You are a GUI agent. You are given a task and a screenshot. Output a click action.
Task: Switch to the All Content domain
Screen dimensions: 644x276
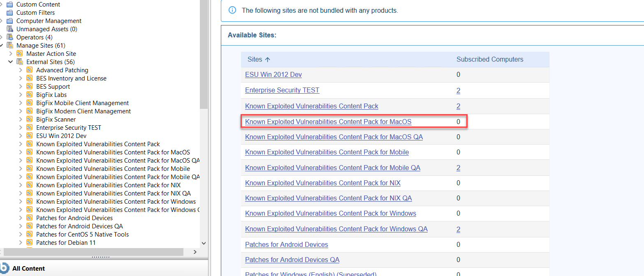tap(28, 268)
